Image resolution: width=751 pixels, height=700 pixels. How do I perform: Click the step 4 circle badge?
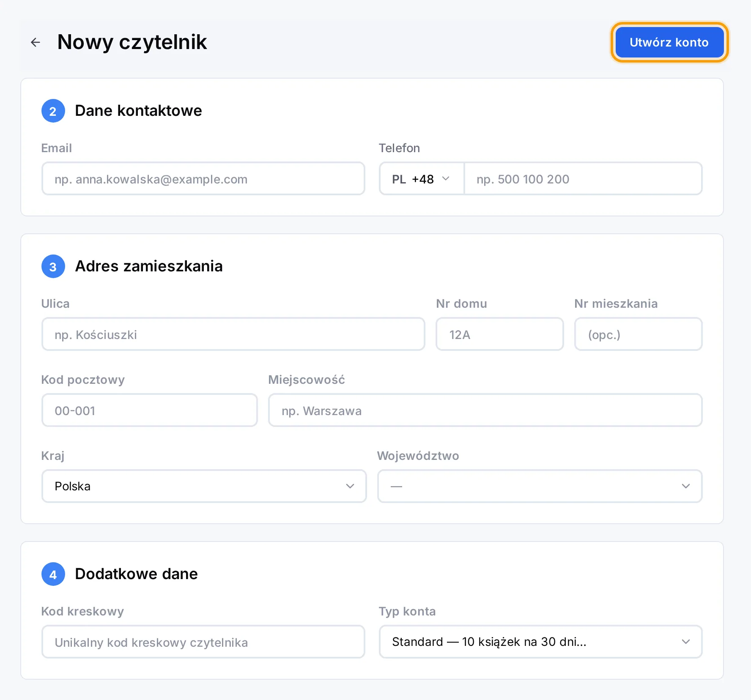[x=53, y=574]
